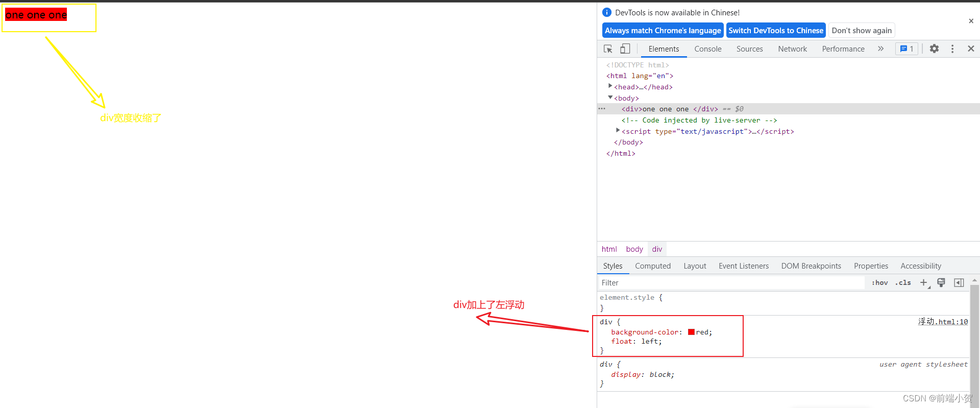
Task: Open the ellipsis actions on selected div row
Action: point(602,109)
